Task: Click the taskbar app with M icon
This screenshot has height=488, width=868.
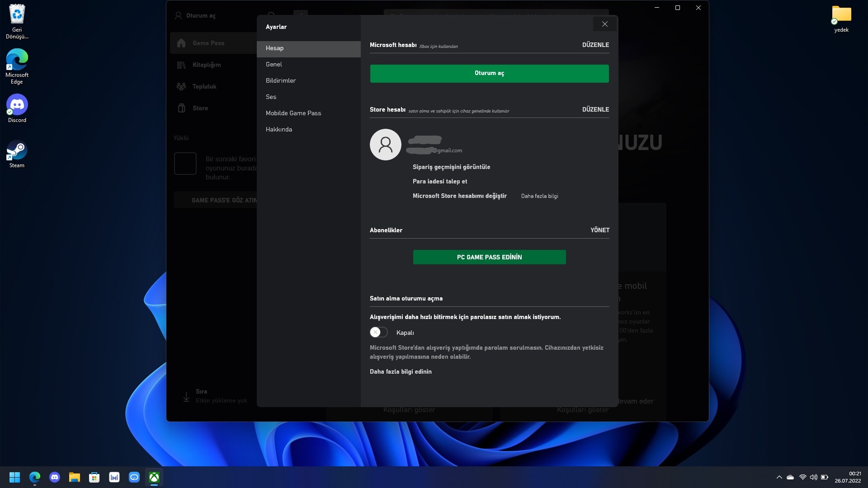Action: pyautogui.click(x=114, y=477)
